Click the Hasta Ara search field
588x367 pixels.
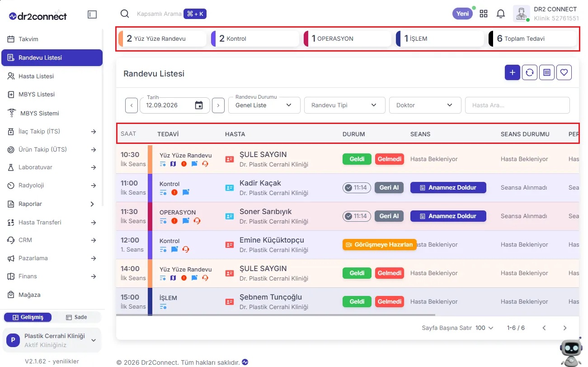517,105
